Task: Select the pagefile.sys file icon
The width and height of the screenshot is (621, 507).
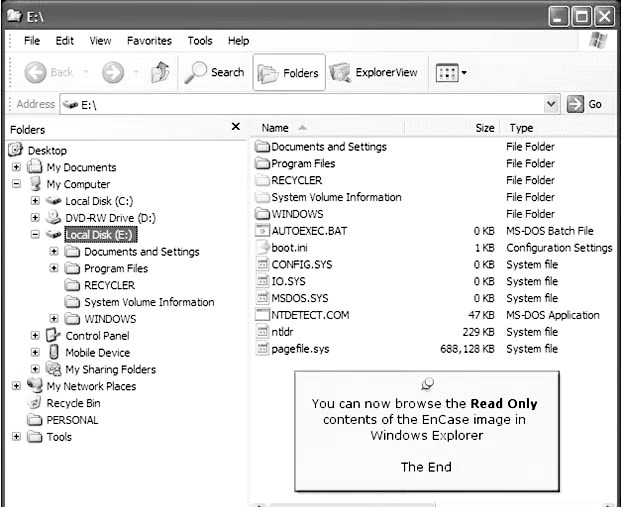Action: pos(263,349)
